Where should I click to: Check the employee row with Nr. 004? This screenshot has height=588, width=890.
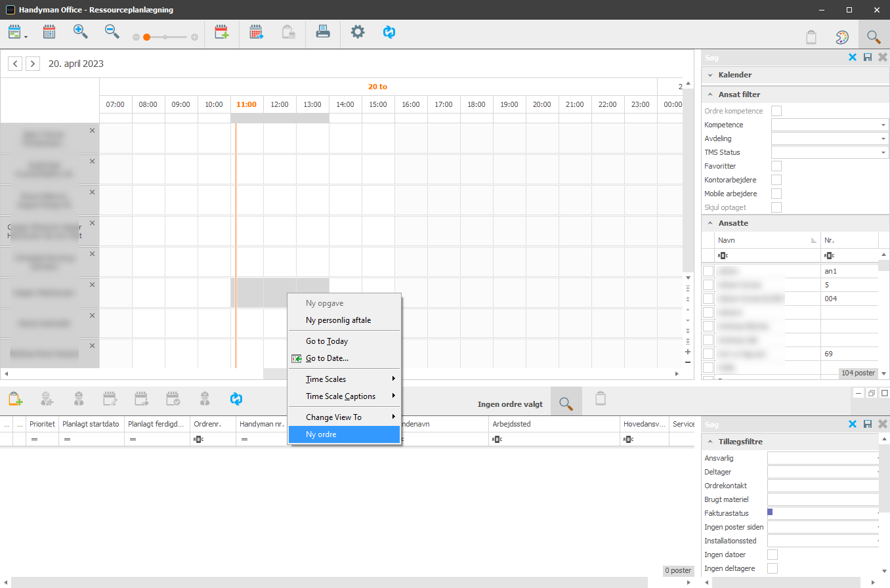click(x=708, y=299)
